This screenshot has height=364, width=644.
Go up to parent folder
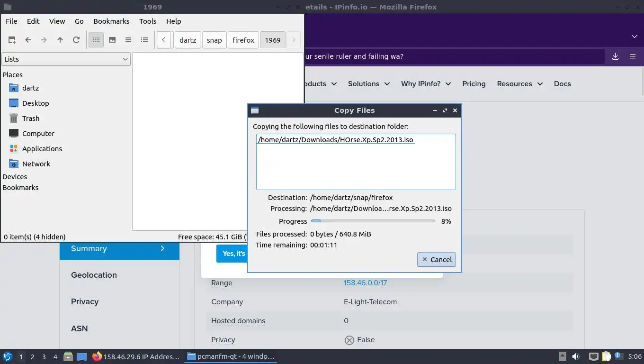[60, 40]
